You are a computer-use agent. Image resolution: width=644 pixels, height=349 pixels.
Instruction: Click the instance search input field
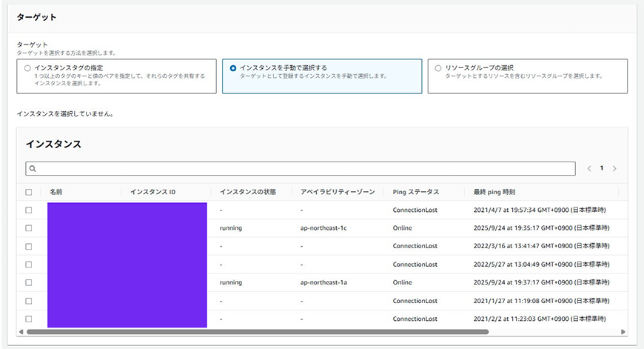301,168
